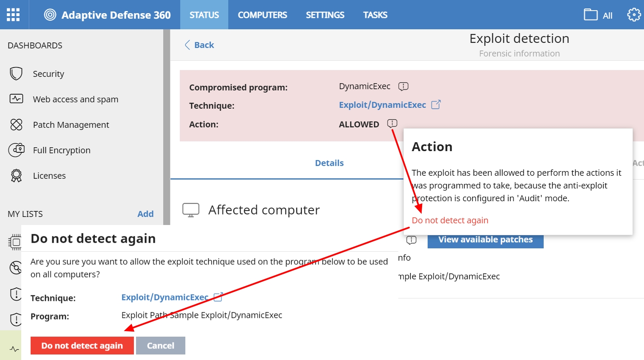This screenshot has height=360, width=644.
Task: Click info icon left of View available patches
Action: pyautogui.click(x=411, y=240)
